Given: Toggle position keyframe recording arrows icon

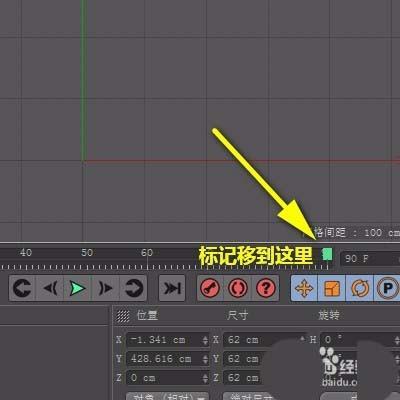Looking at the screenshot, I should [x=304, y=288].
